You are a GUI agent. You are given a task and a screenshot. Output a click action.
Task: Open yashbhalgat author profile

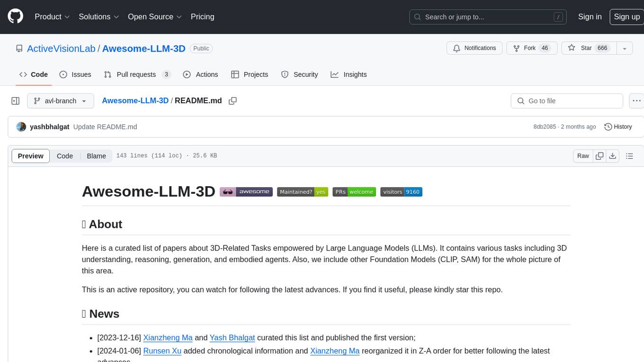click(50, 127)
